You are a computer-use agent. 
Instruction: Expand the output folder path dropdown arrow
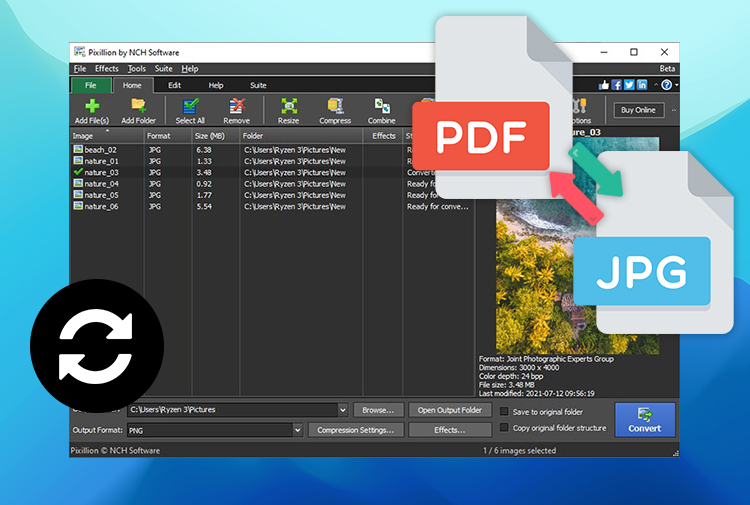(342, 410)
